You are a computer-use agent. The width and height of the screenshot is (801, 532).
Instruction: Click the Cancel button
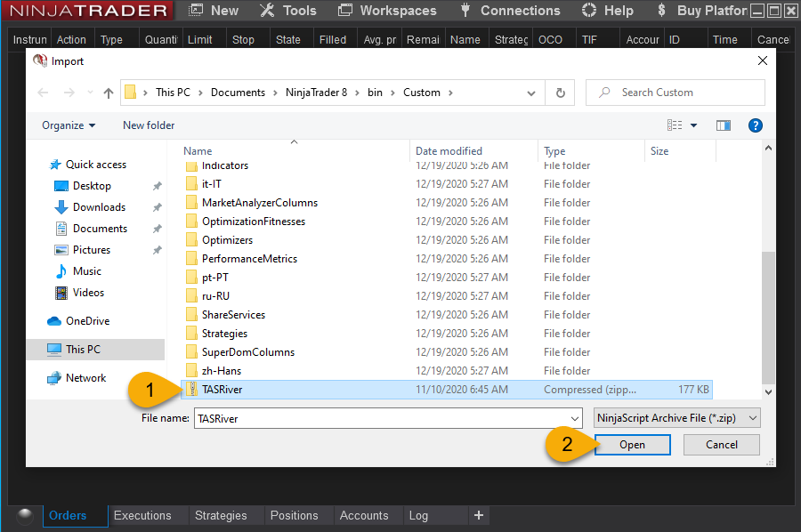[x=721, y=445]
